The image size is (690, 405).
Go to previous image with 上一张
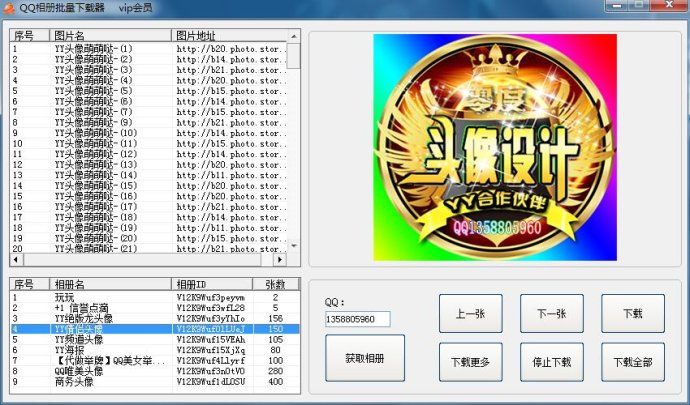(x=470, y=313)
